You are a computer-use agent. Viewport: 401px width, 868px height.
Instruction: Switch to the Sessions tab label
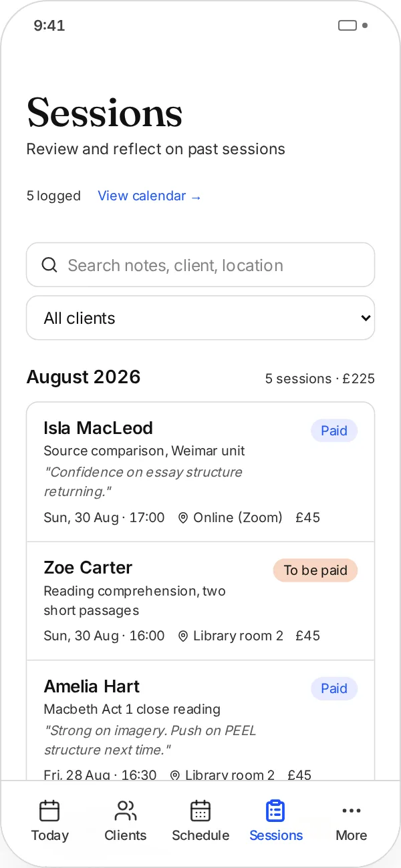point(276,835)
